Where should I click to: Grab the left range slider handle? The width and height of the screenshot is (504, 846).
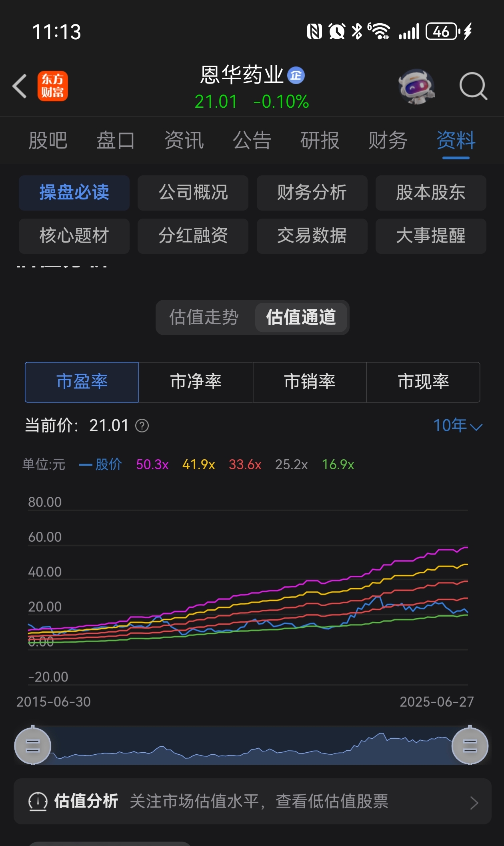(33, 746)
